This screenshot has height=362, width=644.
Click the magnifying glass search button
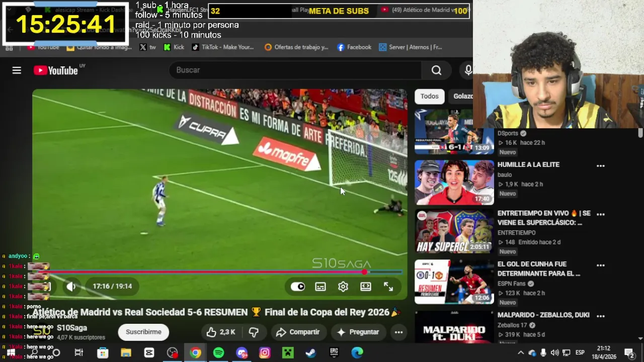coord(436,70)
